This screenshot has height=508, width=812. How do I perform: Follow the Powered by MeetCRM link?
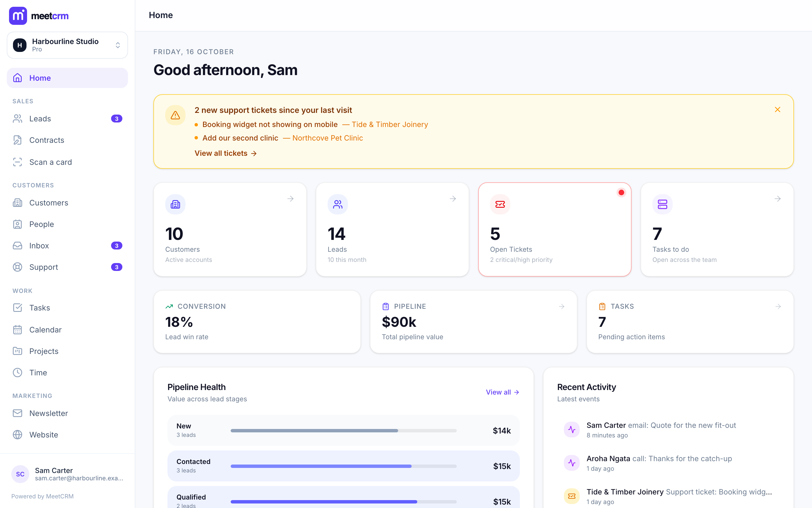point(42,496)
